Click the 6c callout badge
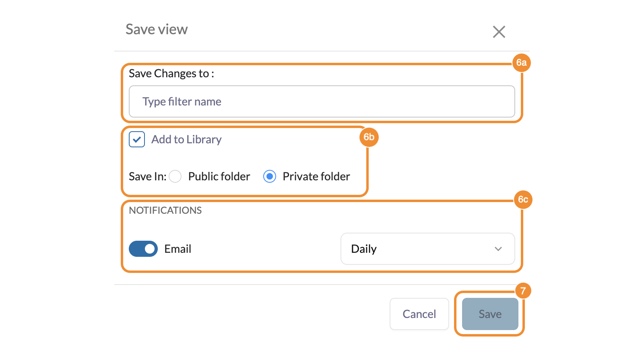This screenshot has width=644, height=351. pos(524,199)
